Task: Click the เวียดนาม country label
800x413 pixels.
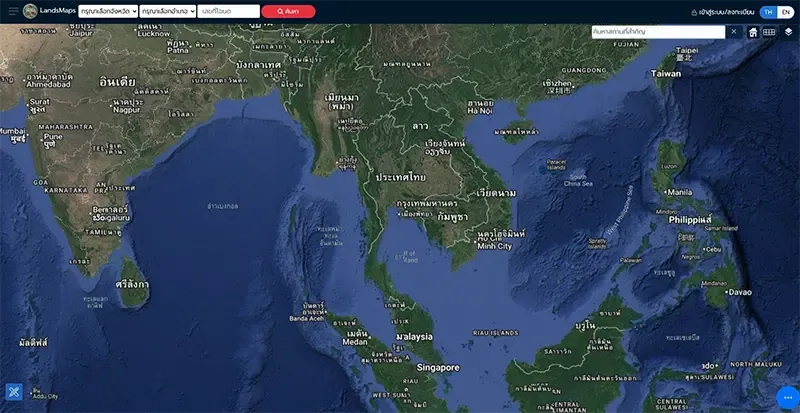Action: [496, 193]
